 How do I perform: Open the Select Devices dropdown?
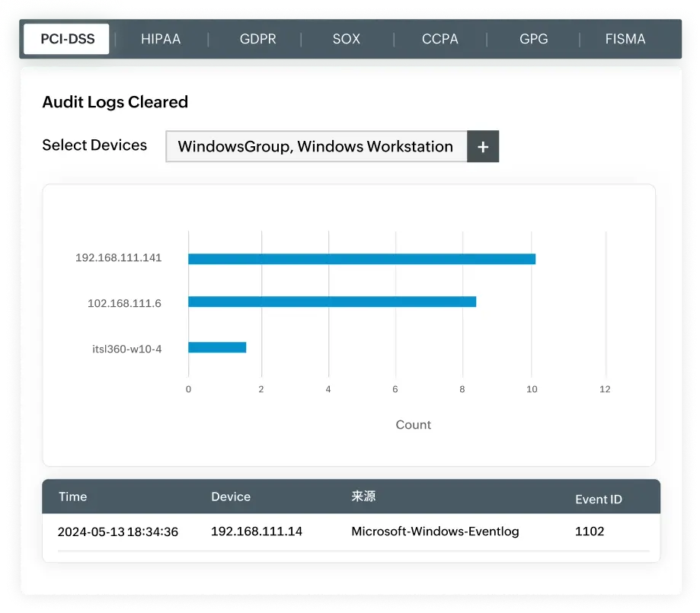317,146
